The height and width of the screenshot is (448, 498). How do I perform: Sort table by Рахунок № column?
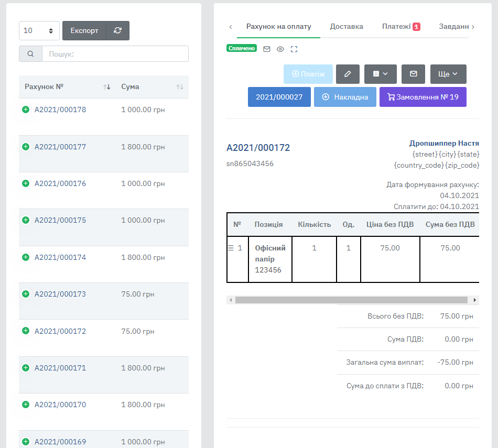[107, 87]
